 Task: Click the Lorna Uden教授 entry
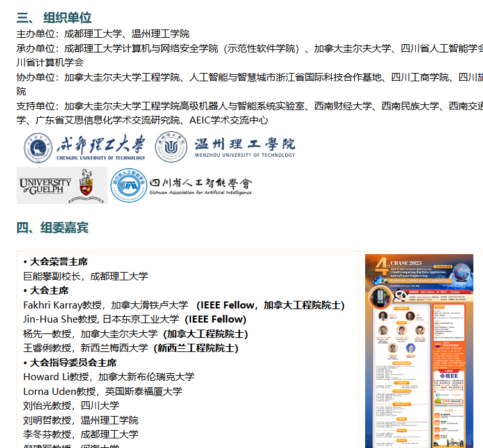[102, 392]
